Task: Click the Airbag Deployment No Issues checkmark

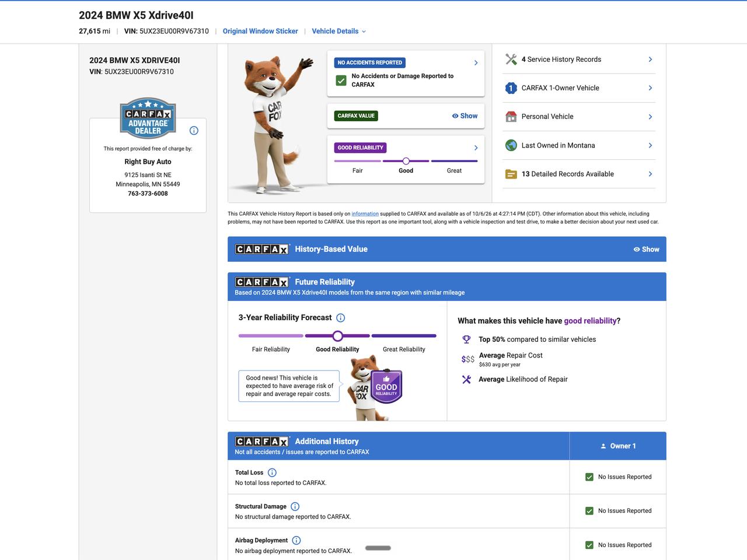Action: pyautogui.click(x=589, y=545)
